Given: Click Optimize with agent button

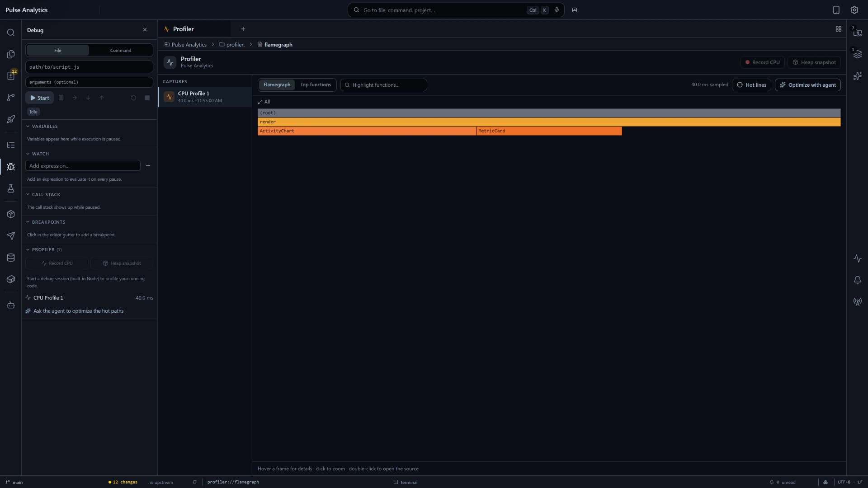Looking at the screenshot, I should click(x=808, y=85).
